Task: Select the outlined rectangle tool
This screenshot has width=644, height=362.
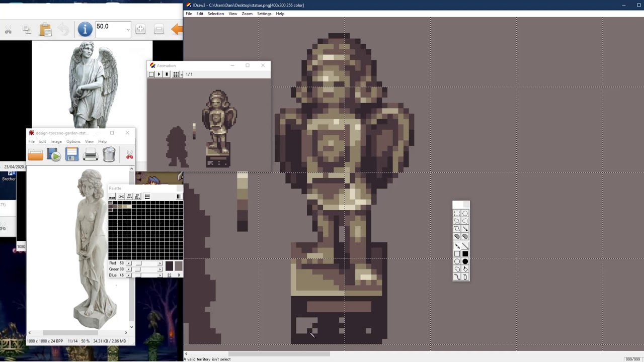Action: 457,253
